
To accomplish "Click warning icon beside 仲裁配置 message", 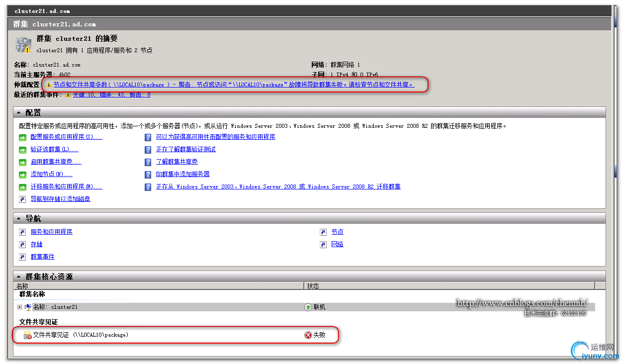I will point(49,85).
